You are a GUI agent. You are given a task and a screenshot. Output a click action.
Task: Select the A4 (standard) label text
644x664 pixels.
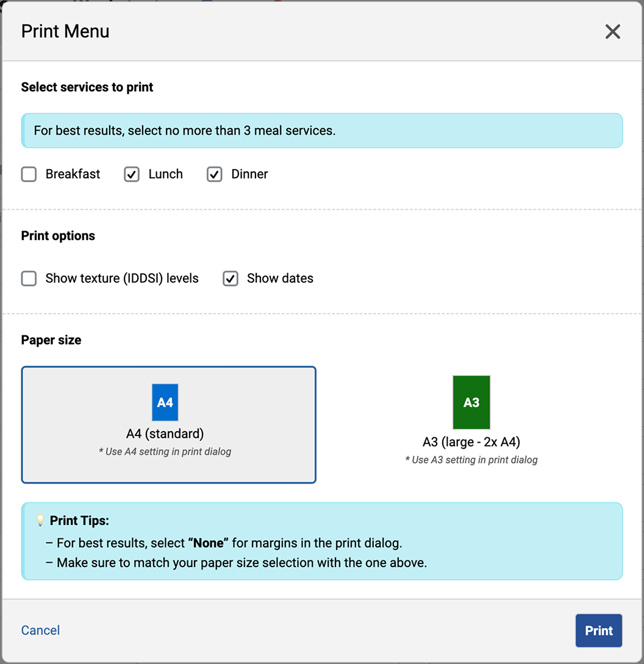tap(165, 434)
